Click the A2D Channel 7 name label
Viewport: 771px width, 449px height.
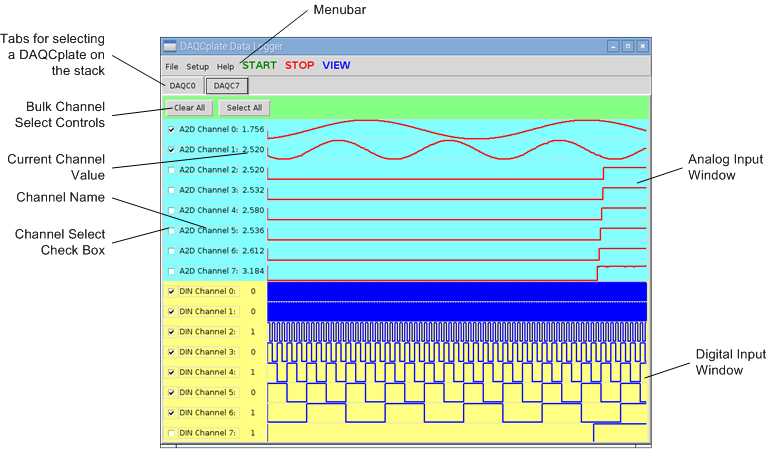click(x=208, y=271)
